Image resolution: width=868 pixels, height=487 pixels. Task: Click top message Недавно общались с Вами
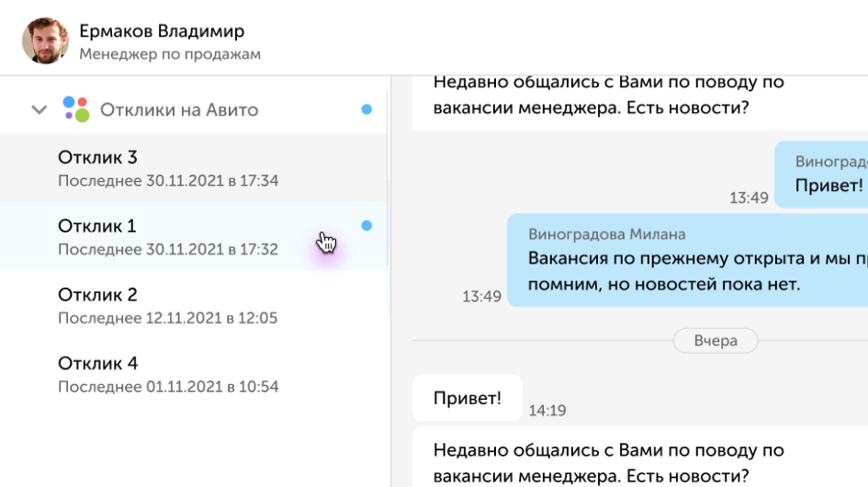pyautogui.click(x=640, y=103)
